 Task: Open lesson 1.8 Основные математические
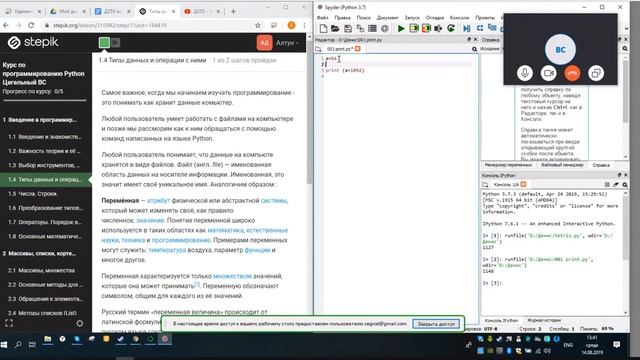coord(45,237)
